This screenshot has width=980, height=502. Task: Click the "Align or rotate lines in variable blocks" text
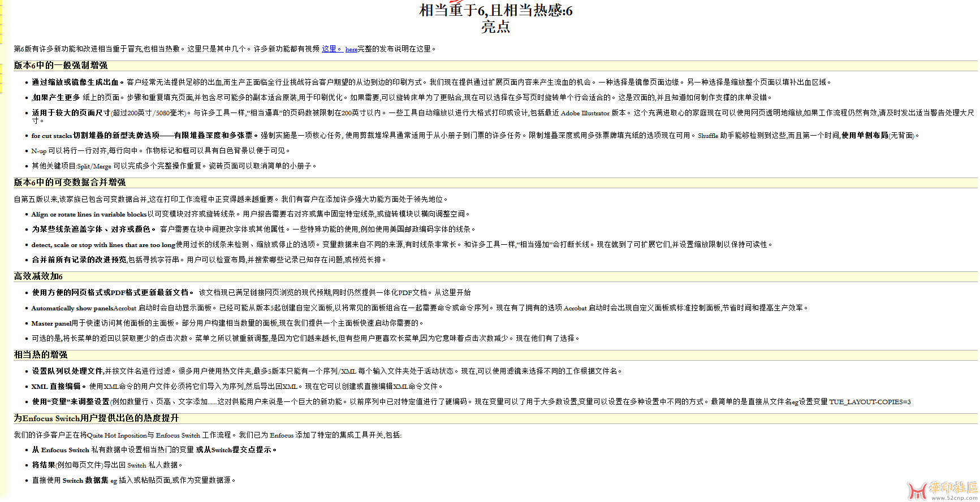pos(89,214)
